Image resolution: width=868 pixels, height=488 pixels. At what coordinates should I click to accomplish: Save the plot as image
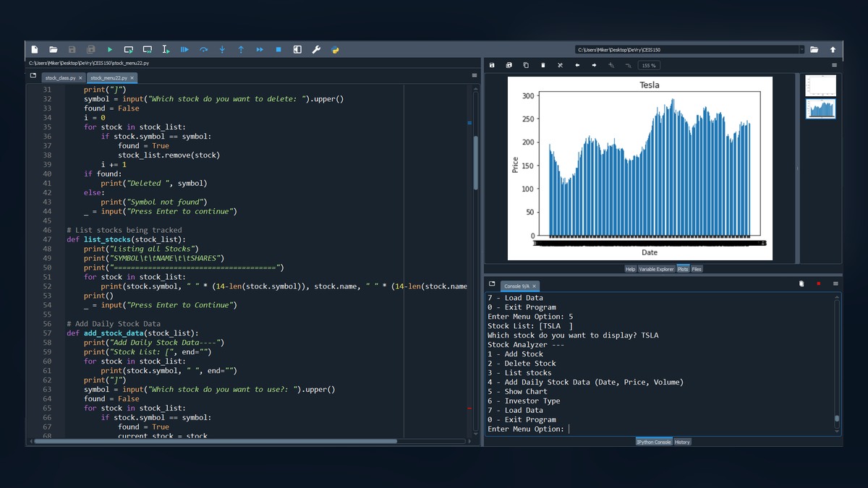pyautogui.click(x=492, y=65)
